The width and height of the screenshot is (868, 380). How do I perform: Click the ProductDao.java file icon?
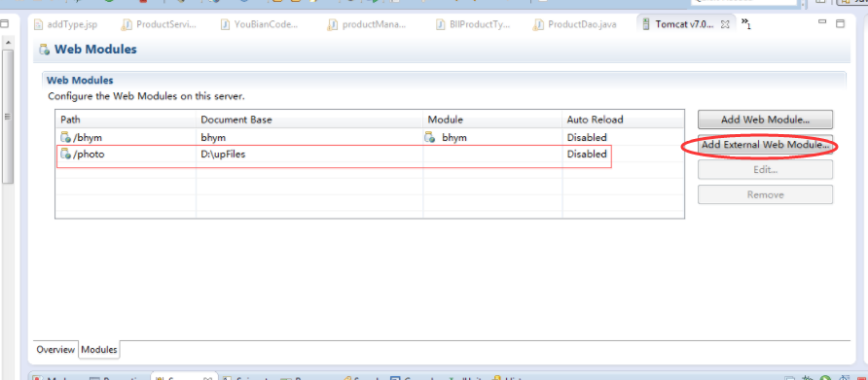(537, 25)
